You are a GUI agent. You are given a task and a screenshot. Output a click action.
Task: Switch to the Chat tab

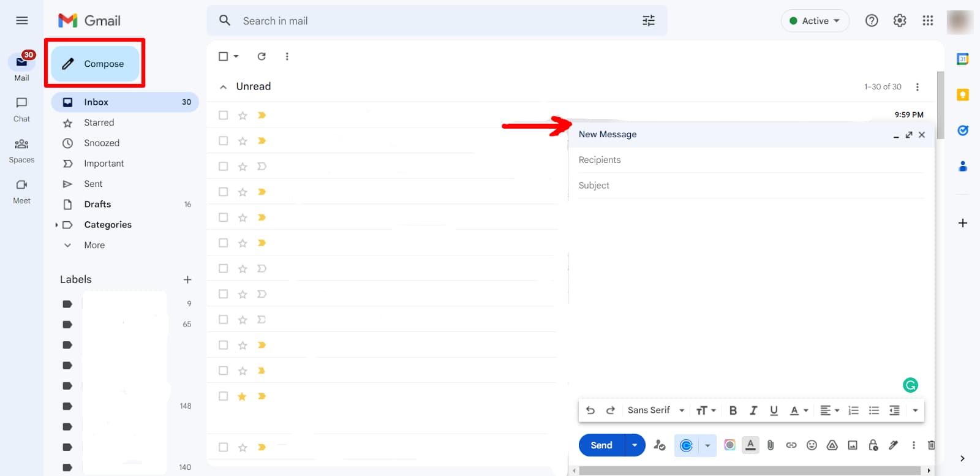(21, 109)
